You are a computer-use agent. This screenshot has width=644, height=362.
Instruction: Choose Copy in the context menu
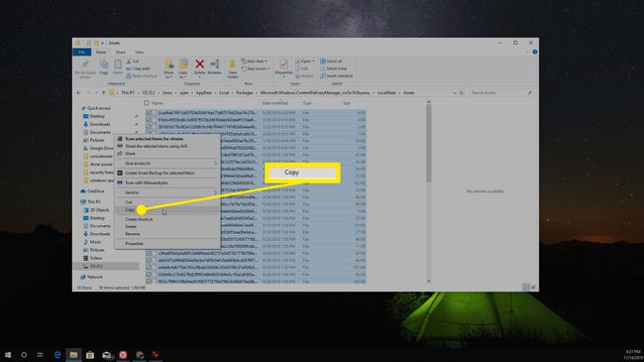167,210
